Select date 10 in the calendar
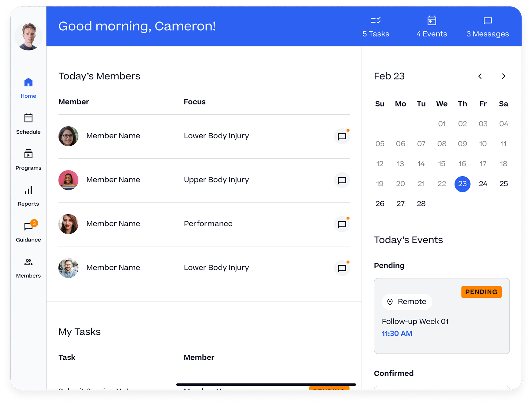This screenshot has width=532, height=404. pos(483,144)
